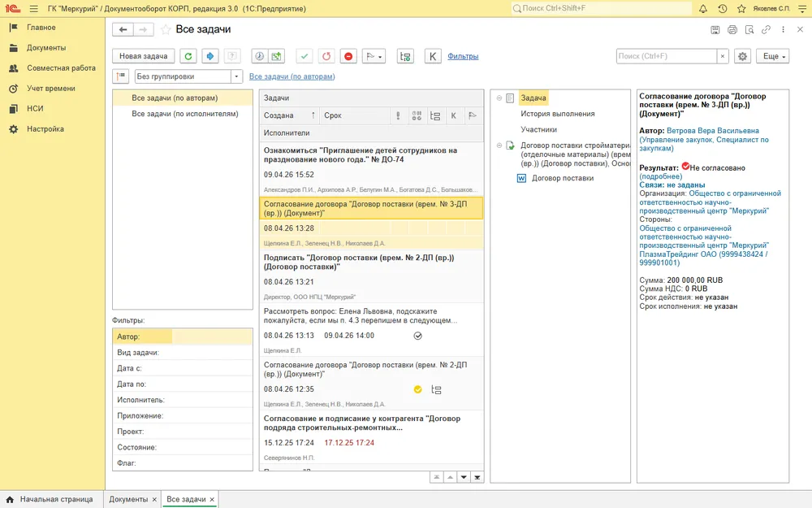The image size is (812, 508).
Task: Select Все задачи (по исполнителям) in list
Action: pyautogui.click(x=185, y=114)
